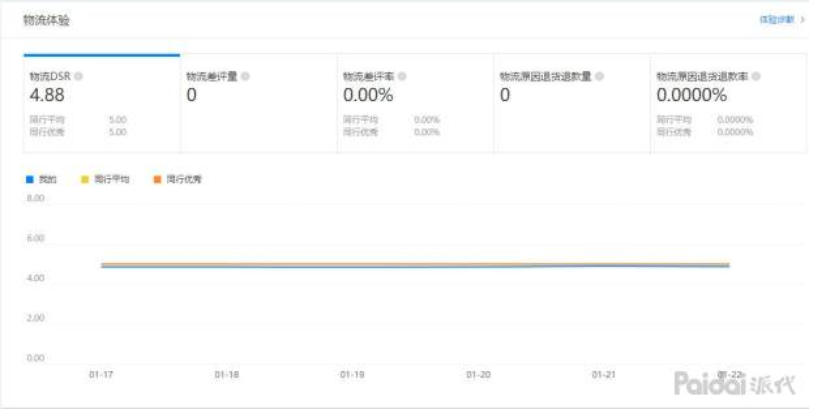
Task: Click the orange 同行优秀 legend color square
Action: pos(157,179)
